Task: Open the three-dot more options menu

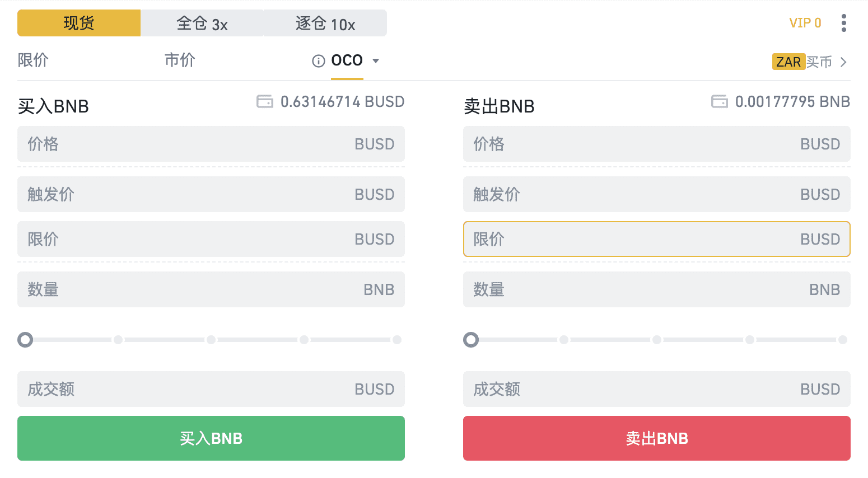Action: [843, 23]
